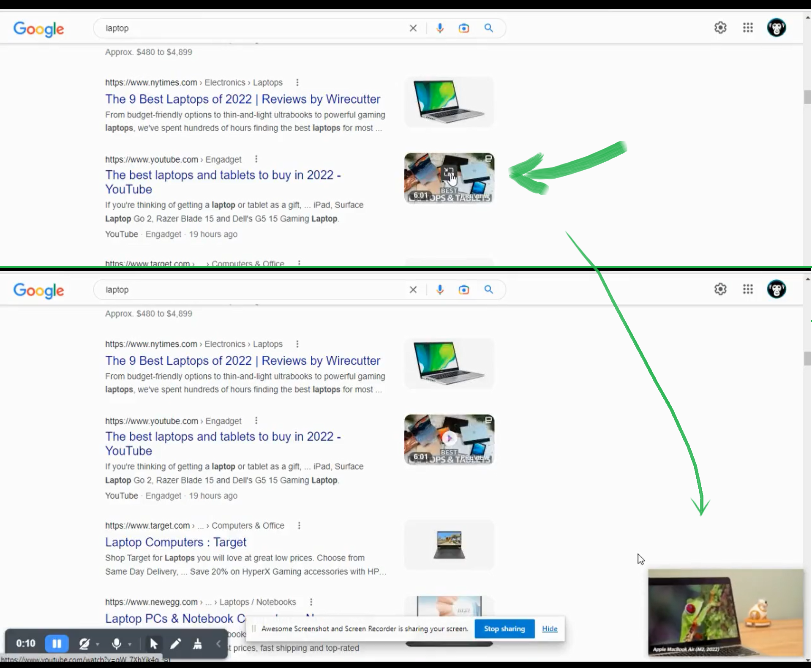Open the microphone options dropdown arrow
812x668 pixels.
[130, 644]
